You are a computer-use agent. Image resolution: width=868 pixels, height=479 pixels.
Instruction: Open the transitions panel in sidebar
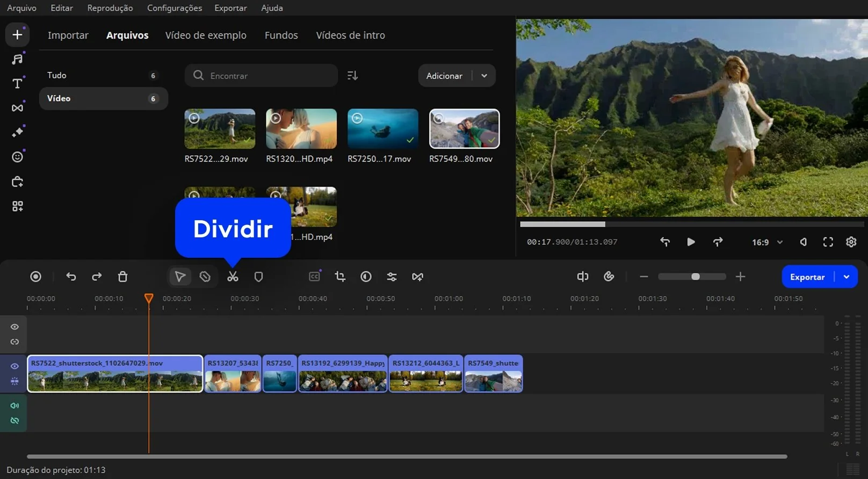[17, 108]
